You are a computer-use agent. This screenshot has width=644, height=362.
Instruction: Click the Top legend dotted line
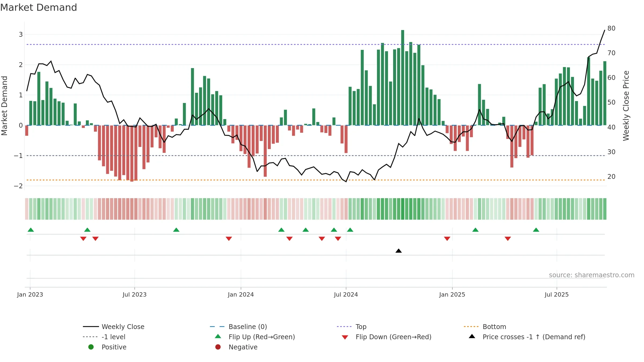[x=344, y=327]
